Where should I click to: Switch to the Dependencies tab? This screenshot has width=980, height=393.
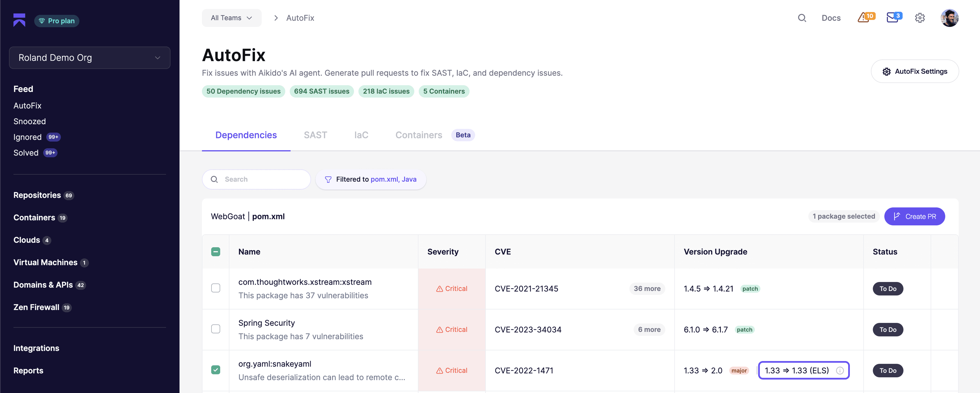pos(246,135)
